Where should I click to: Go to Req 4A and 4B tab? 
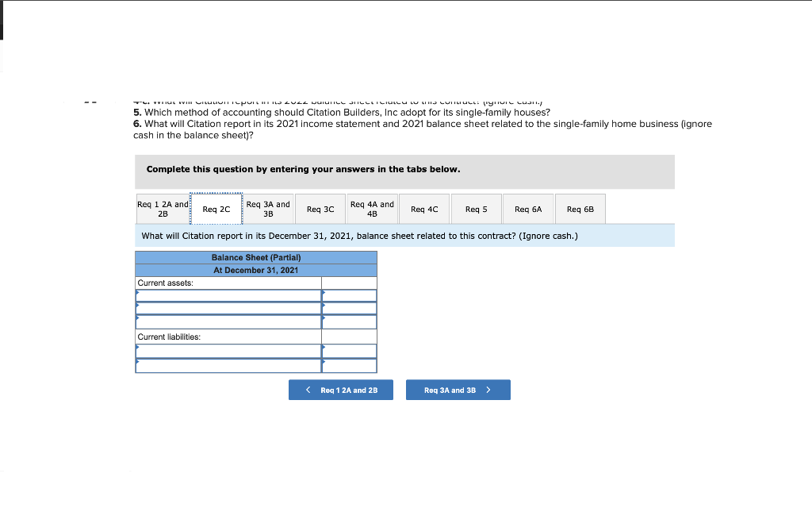point(373,209)
